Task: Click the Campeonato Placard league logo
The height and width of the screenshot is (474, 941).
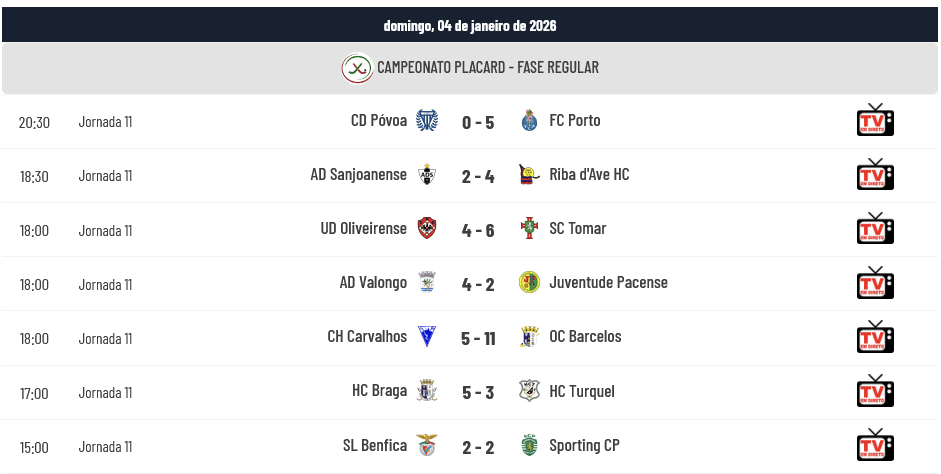Action: point(356,68)
